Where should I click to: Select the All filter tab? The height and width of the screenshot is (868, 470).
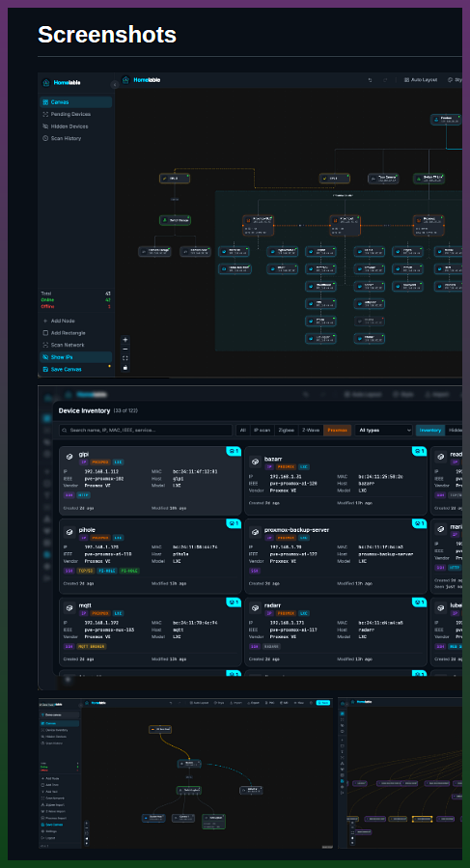pos(242,430)
